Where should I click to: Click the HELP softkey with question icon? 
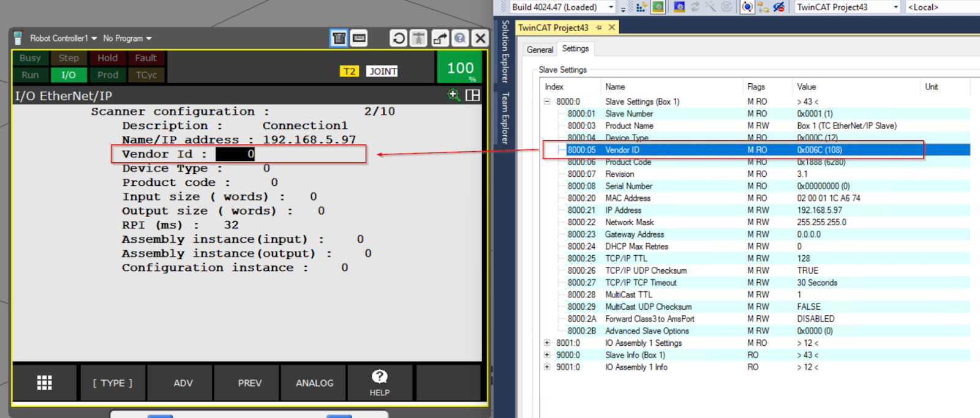pos(379,383)
